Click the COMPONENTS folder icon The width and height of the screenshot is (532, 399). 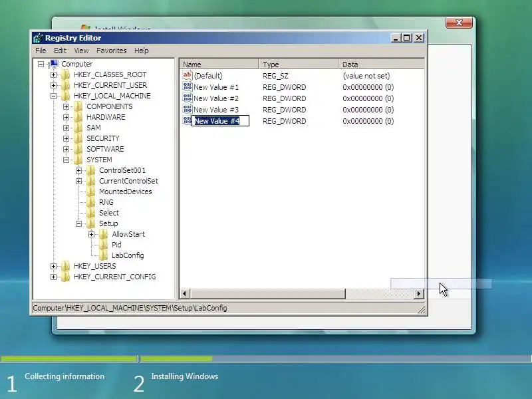tap(78, 106)
